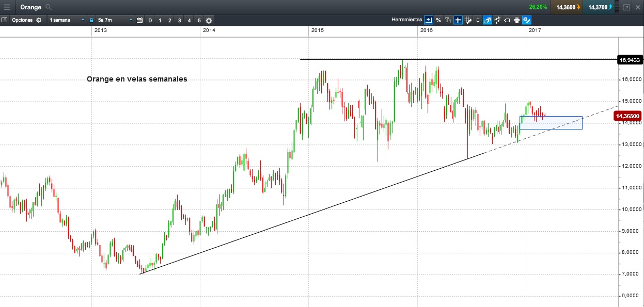644x307 pixels.
Task: Toggle the chart grid lines
Action: coord(458,20)
